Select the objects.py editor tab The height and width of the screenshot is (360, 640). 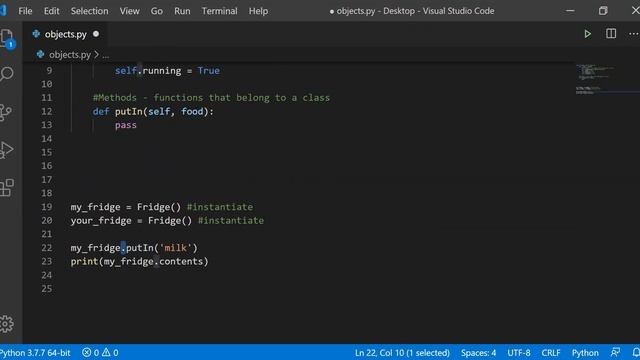(65, 34)
